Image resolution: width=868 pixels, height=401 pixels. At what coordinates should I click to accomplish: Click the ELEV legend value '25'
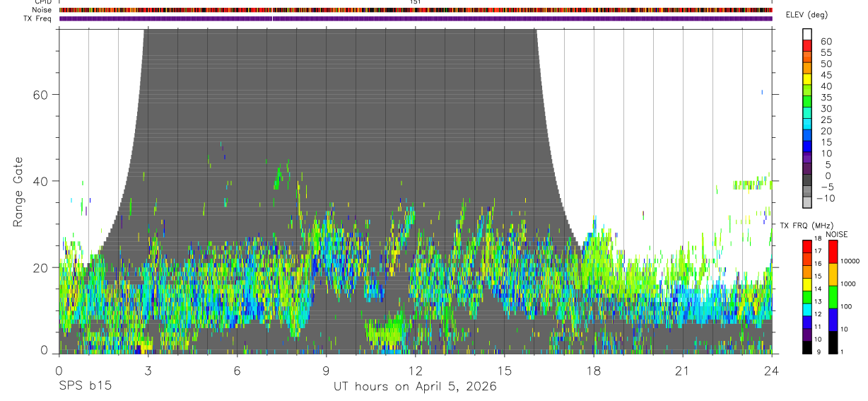click(x=826, y=120)
